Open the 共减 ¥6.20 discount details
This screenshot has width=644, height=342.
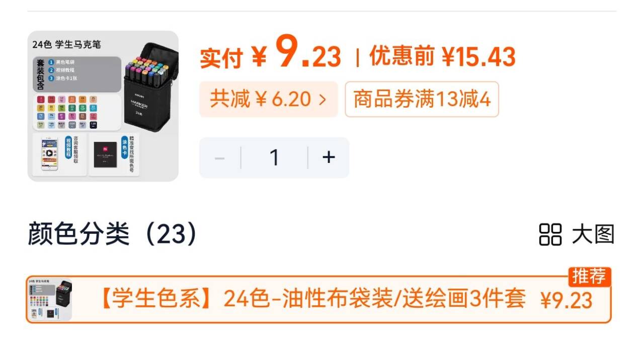[268, 99]
